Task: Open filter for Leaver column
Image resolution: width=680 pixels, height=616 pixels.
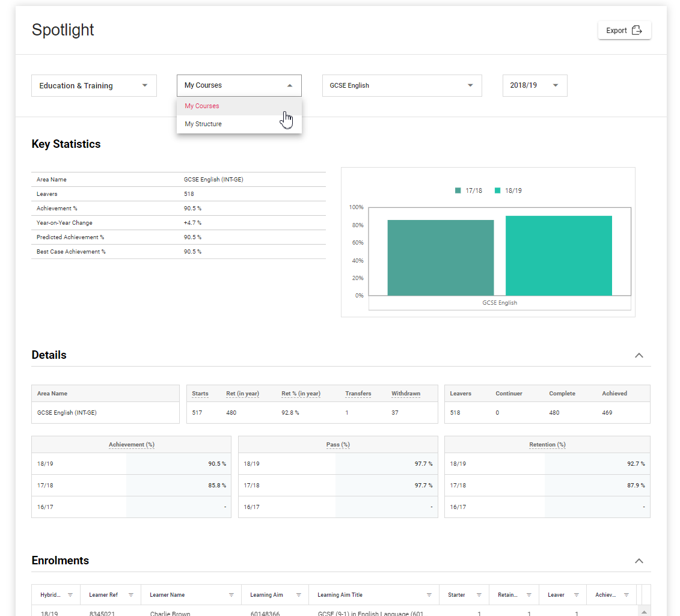Action: (x=577, y=595)
